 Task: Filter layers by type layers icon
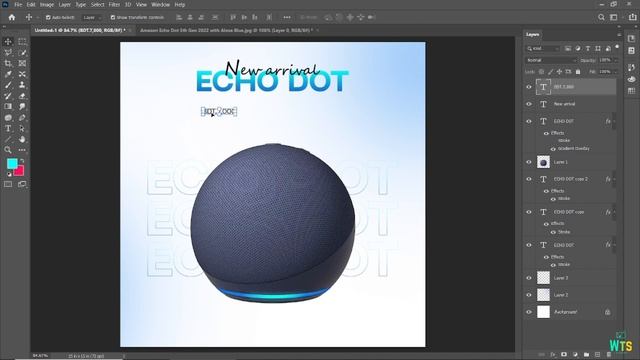[x=588, y=49]
